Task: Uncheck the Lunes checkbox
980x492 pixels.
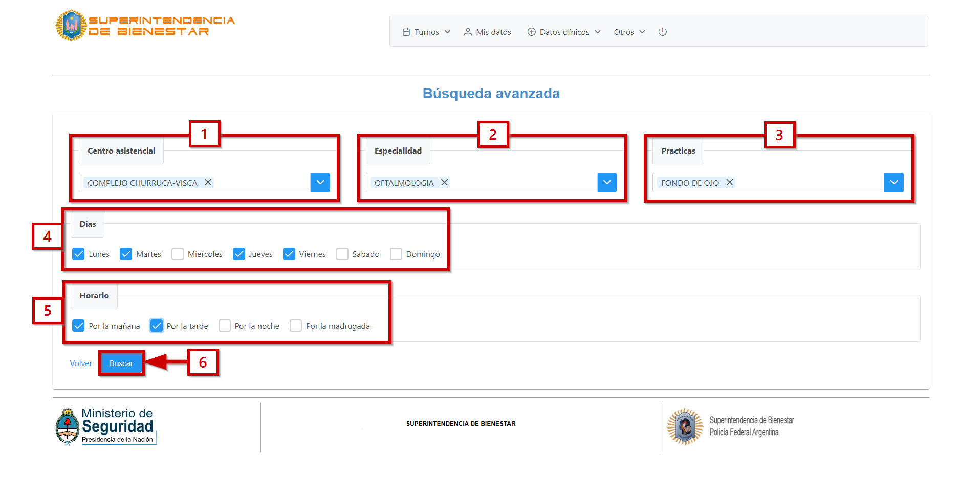Action: (x=78, y=254)
